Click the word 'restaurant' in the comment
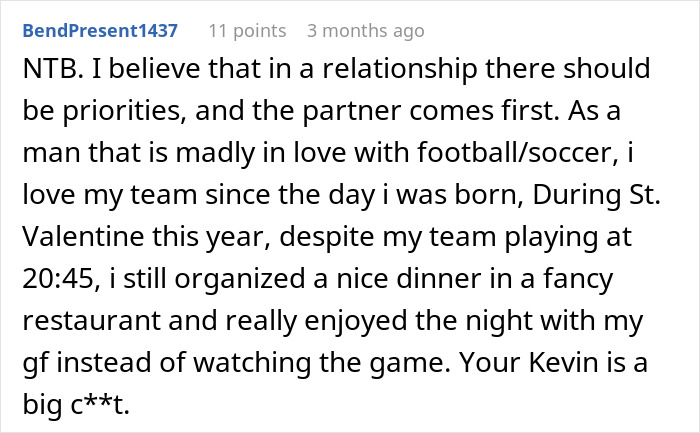 tap(91, 321)
